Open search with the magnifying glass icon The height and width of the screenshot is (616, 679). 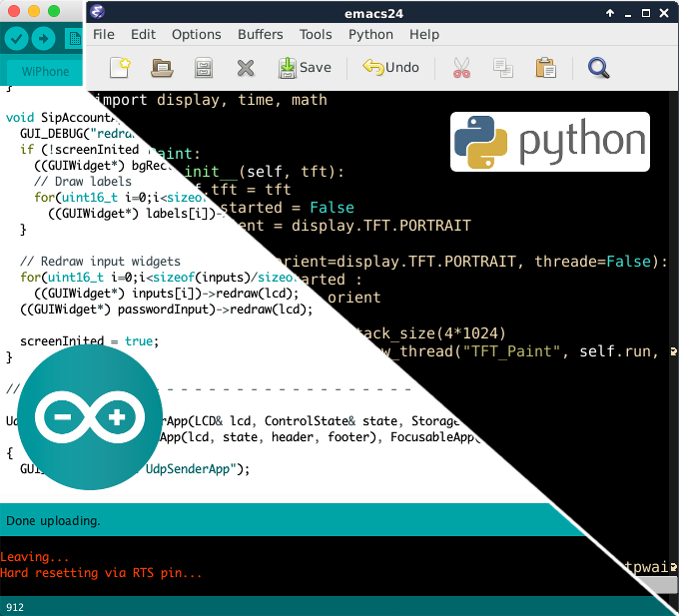point(598,68)
